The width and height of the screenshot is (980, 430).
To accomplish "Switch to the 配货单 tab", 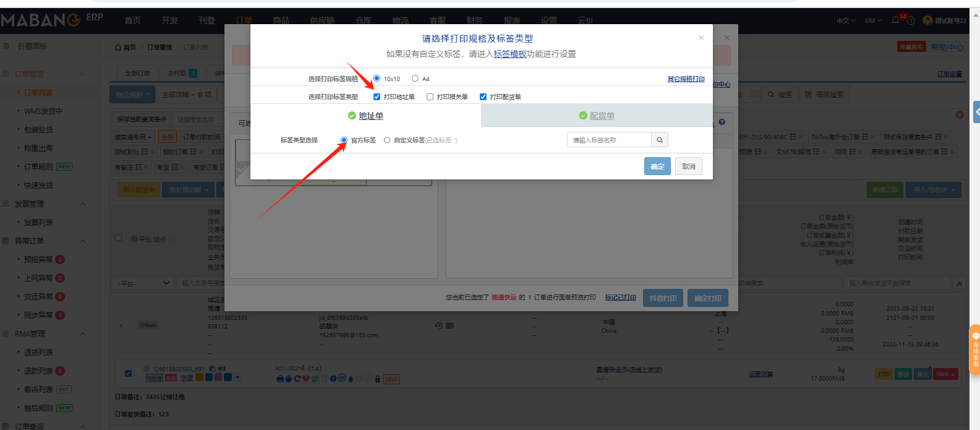I will [x=597, y=116].
